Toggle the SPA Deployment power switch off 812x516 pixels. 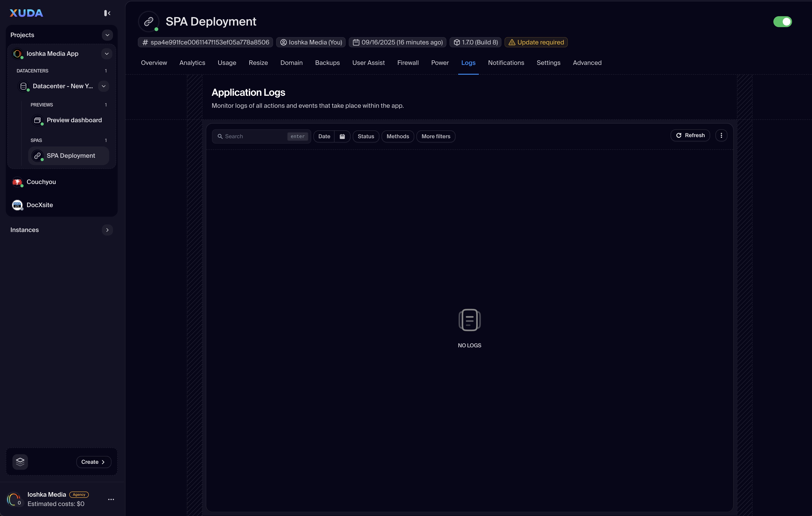coord(782,22)
